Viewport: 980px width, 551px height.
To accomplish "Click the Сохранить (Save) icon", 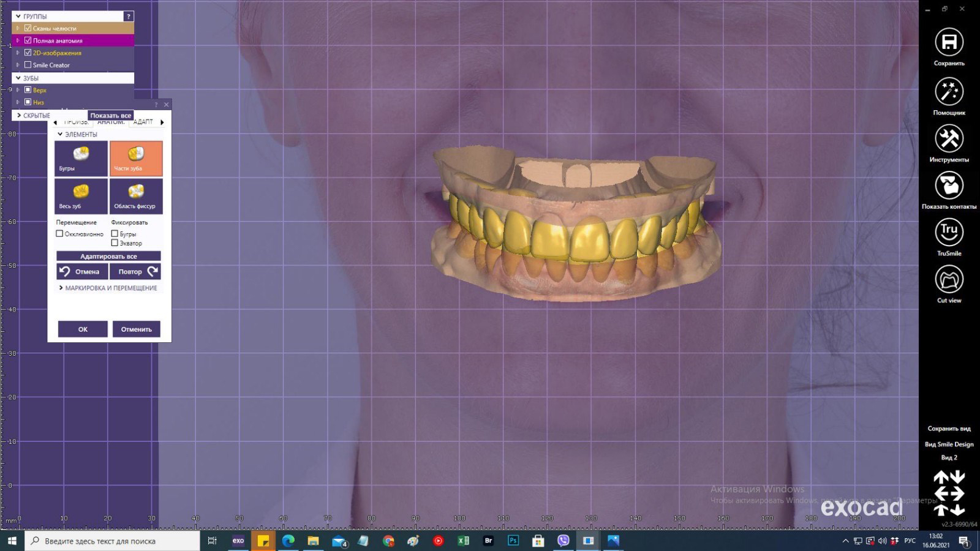I will (x=949, y=42).
